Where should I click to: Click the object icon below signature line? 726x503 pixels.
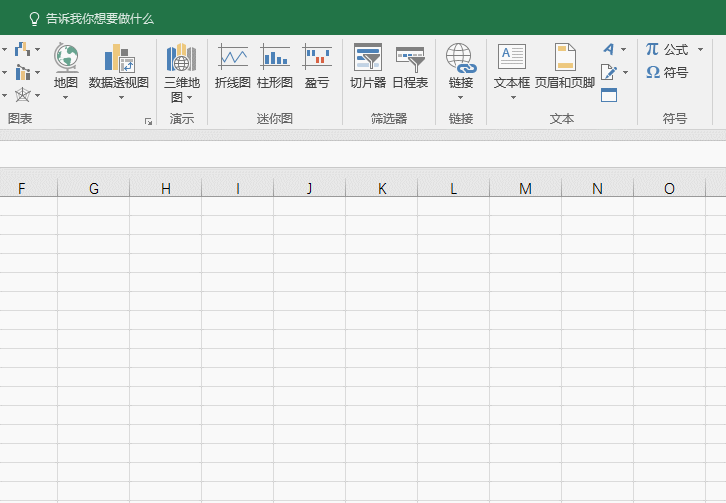609,96
